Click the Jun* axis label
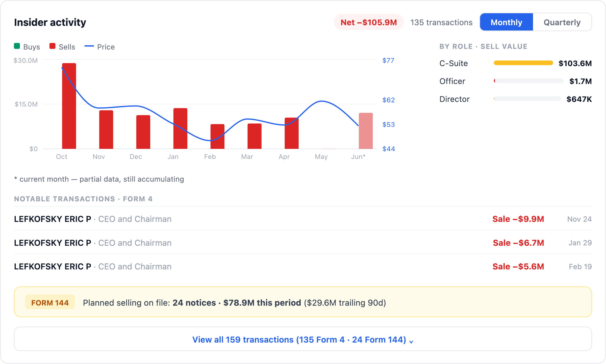 (358, 157)
